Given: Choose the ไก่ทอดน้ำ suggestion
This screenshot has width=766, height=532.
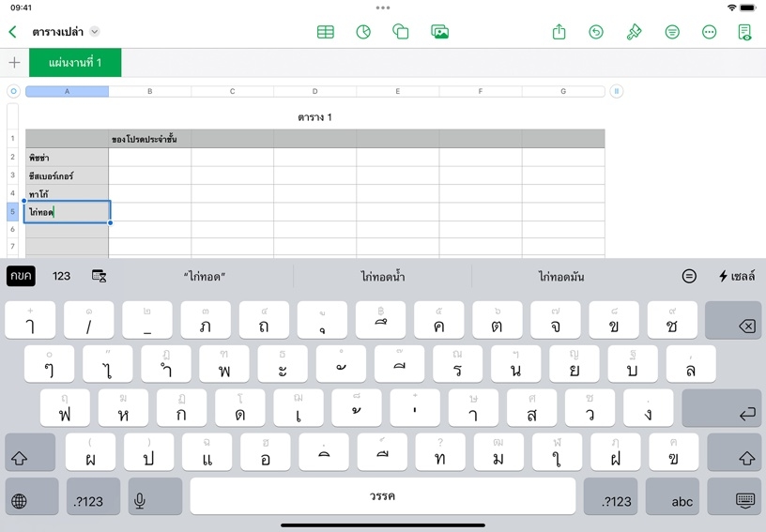Looking at the screenshot, I should 382,277.
